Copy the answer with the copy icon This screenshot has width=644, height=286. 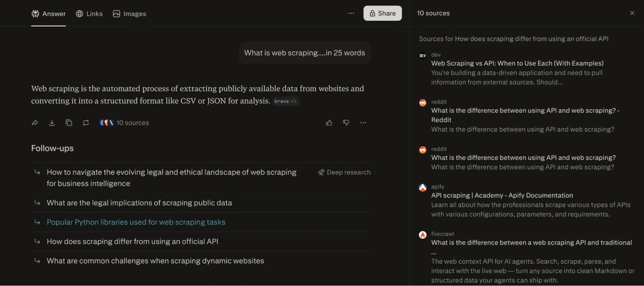click(69, 123)
